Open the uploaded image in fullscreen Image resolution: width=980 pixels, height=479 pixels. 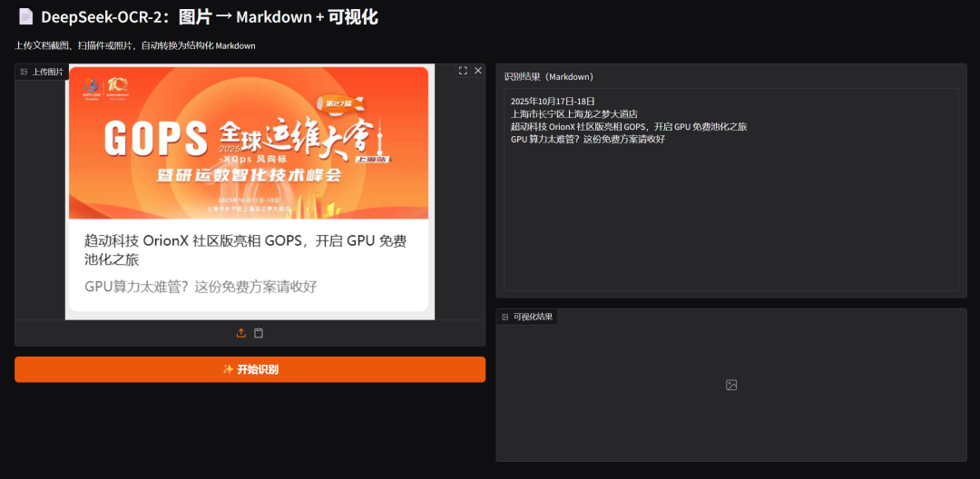[x=463, y=71]
